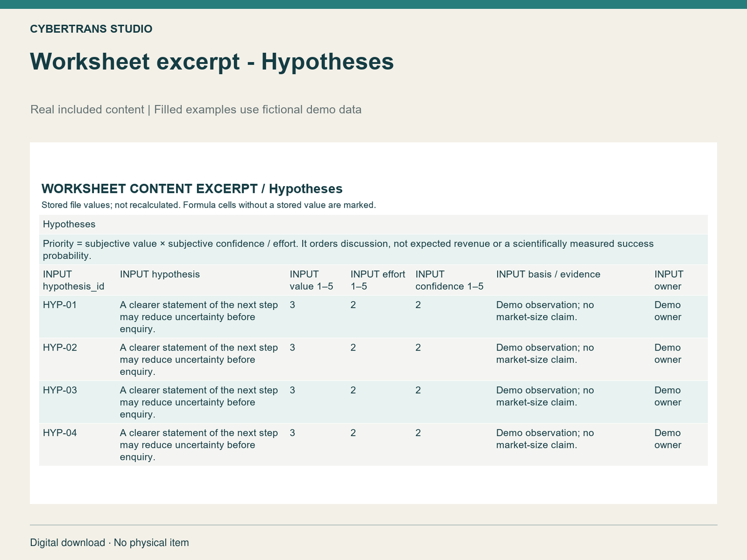Select the HYP-04 id cell

60,433
